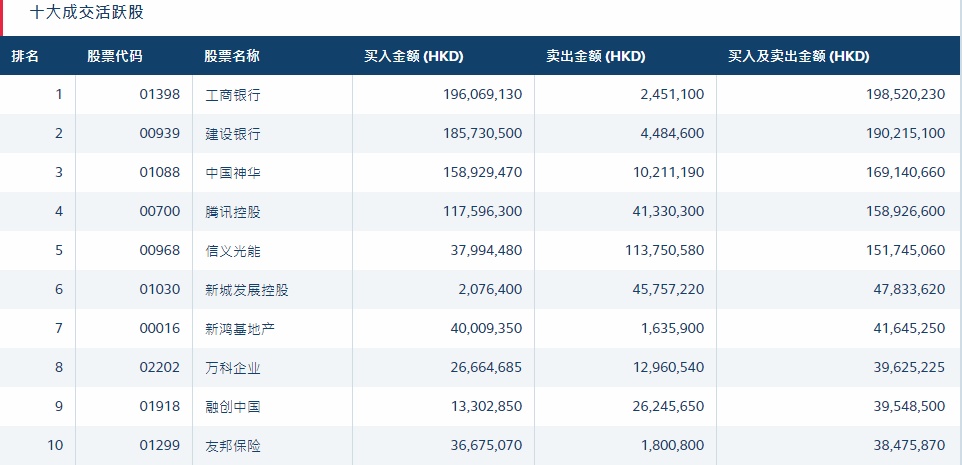Click the 买入及卖出金额 (HKD) column header
This screenshot has width=962, height=465.
click(x=799, y=56)
